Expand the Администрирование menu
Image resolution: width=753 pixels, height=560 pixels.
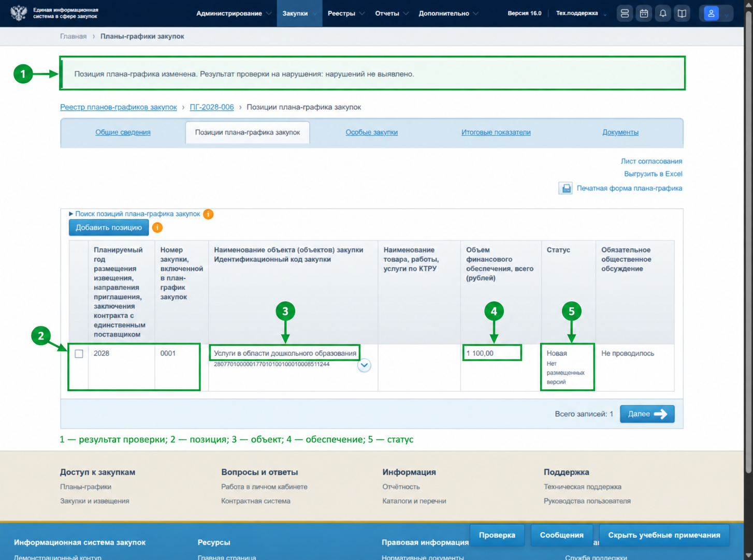[234, 13]
